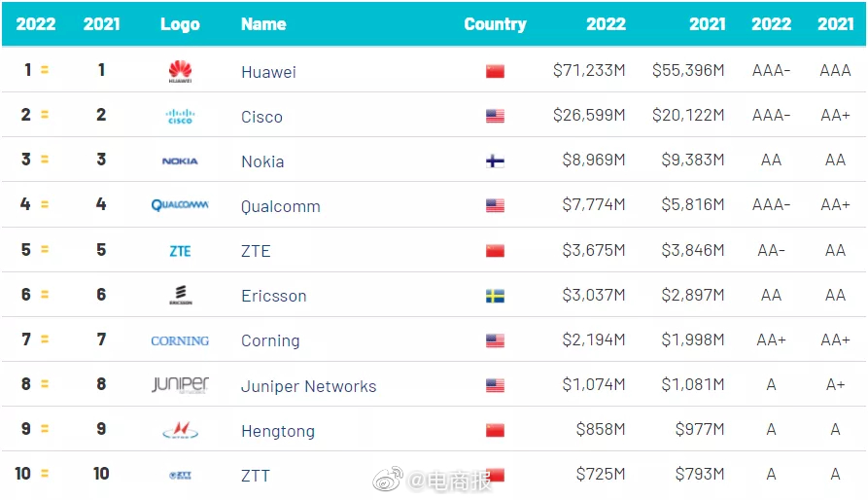This screenshot has width=868, height=500.
Task: Click the ZTE logo
Action: click(x=180, y=251)
